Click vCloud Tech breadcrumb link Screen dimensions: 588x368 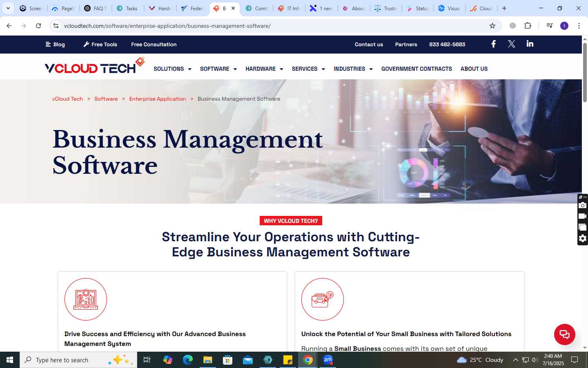[x=67, y=99]
